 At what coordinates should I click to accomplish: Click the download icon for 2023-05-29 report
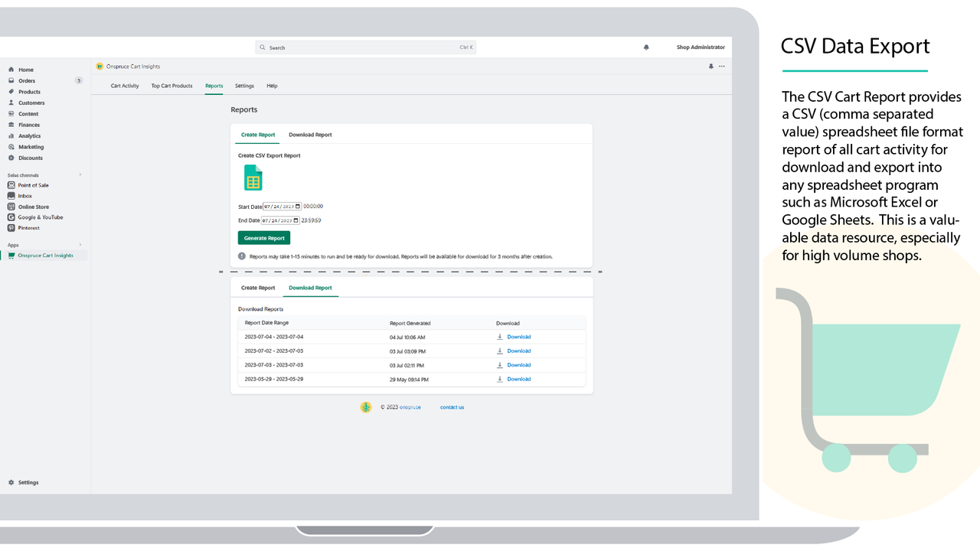500,379
